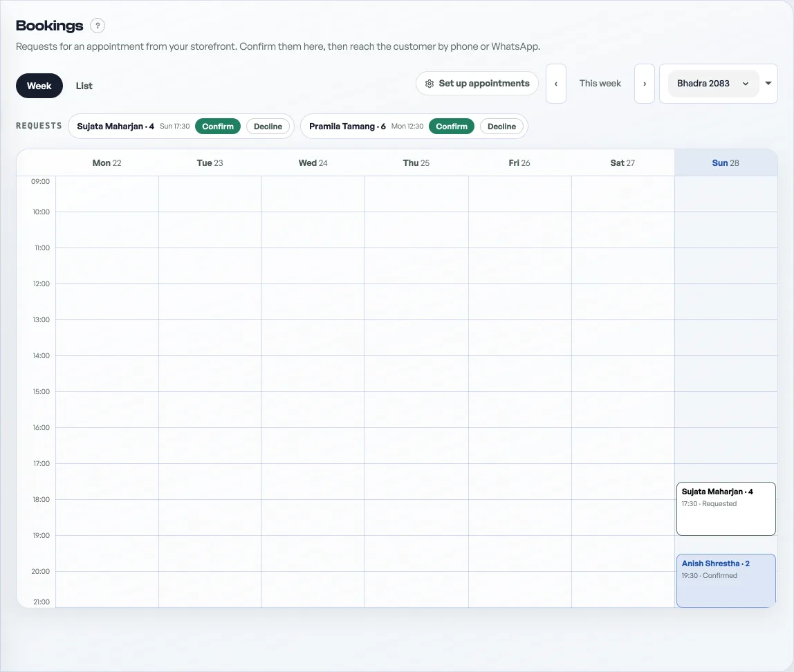Select the Sun 28 column header
The image size is (794, 672).
click(726, 163)
